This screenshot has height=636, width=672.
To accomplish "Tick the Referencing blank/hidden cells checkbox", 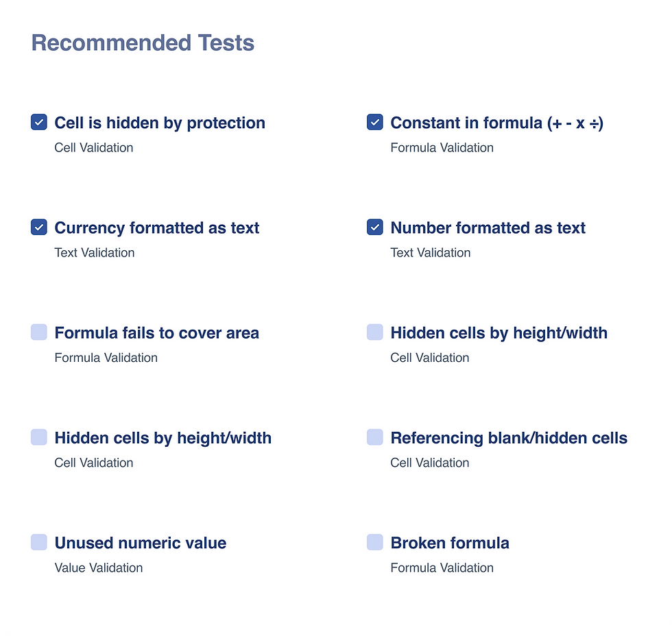I will (375, 437).
